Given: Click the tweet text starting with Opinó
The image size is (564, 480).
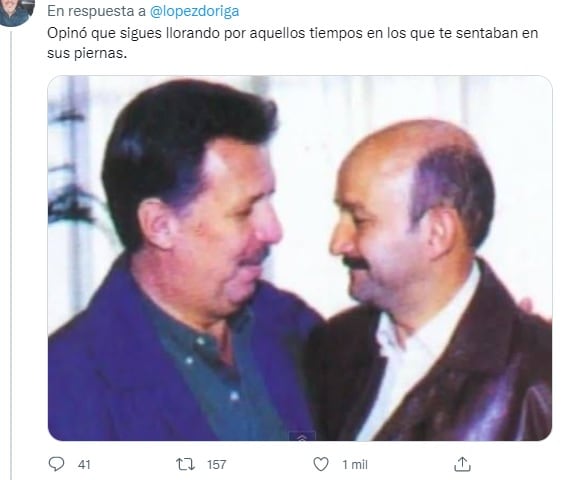Looking at the screenshot, I should (x=292, y=43).
